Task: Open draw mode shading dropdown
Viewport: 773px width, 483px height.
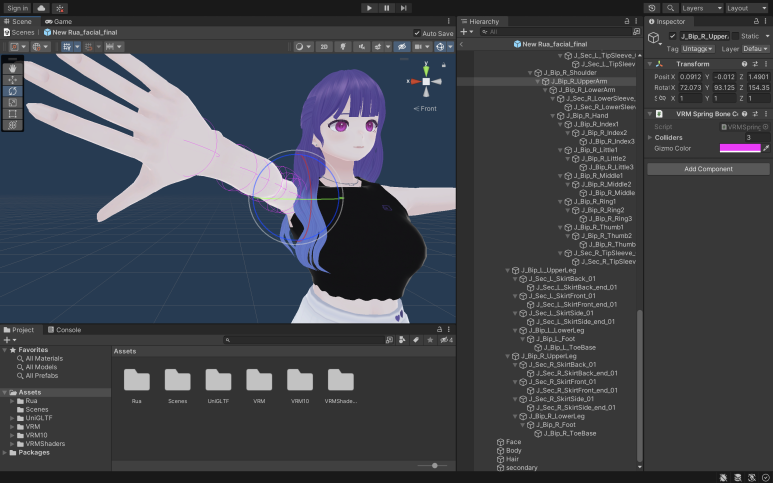Action: click(303, 46)
